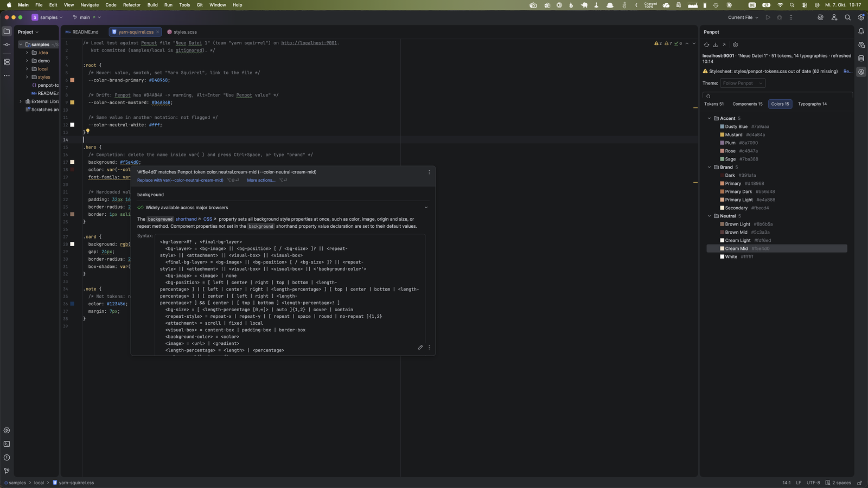Open IDE settings gear in title bar
Image resolution: width=868 pixels, height=488 pixels.
[x=861, y=17]
